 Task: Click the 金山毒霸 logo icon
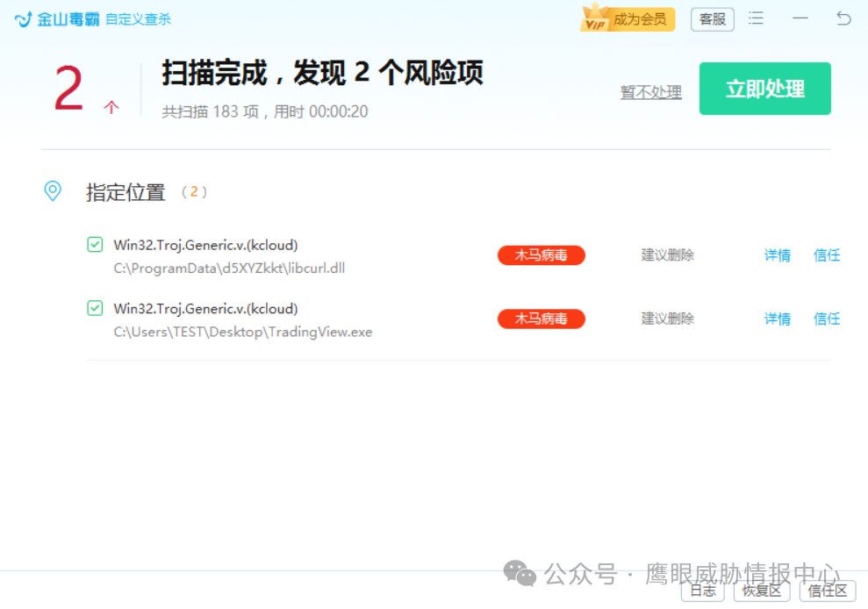point(23,19)
